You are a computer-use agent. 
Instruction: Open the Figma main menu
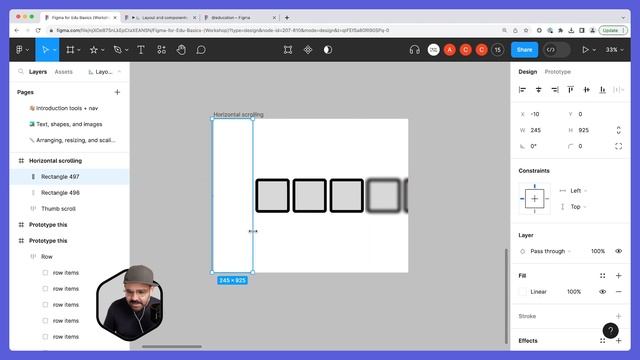point(22,50)
